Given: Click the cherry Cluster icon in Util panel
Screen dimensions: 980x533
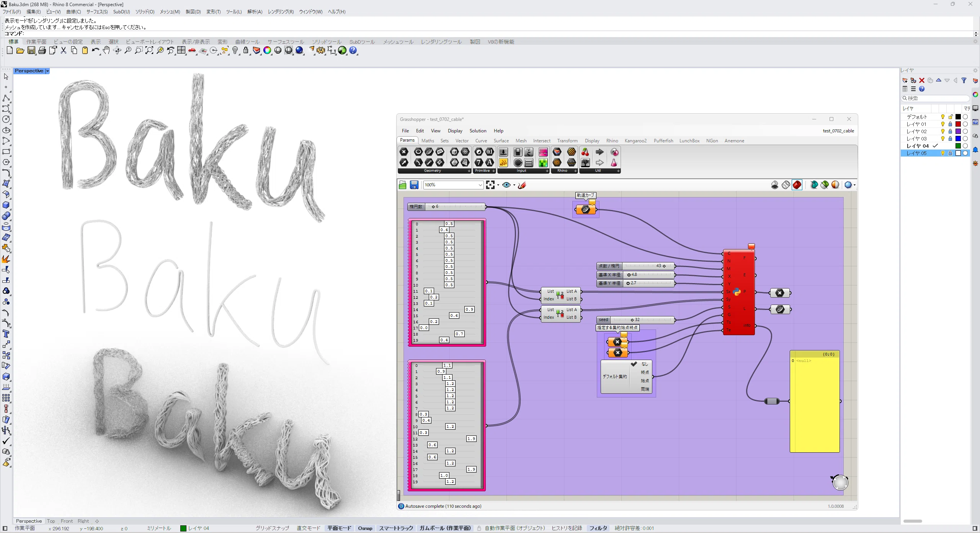Looking at the screenshot, I should 585,152.
